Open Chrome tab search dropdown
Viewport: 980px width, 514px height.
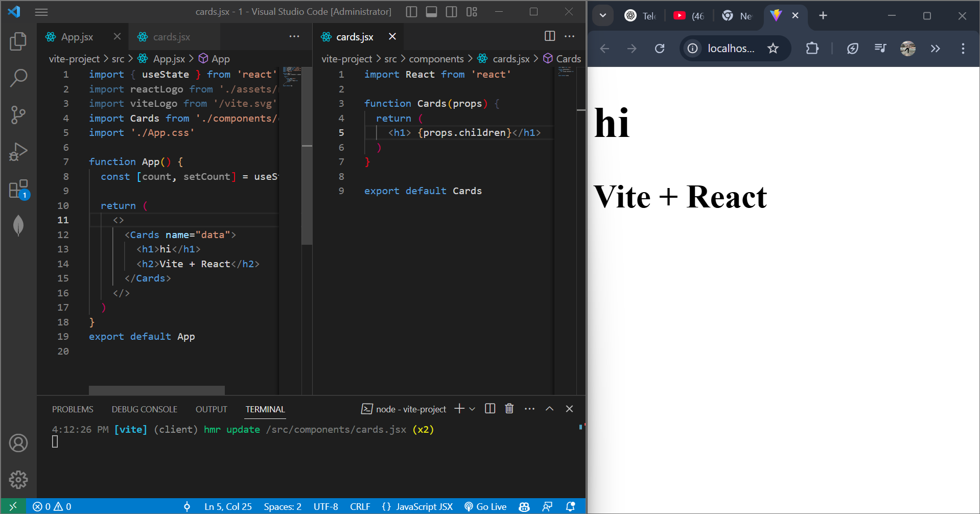[603, 15]
